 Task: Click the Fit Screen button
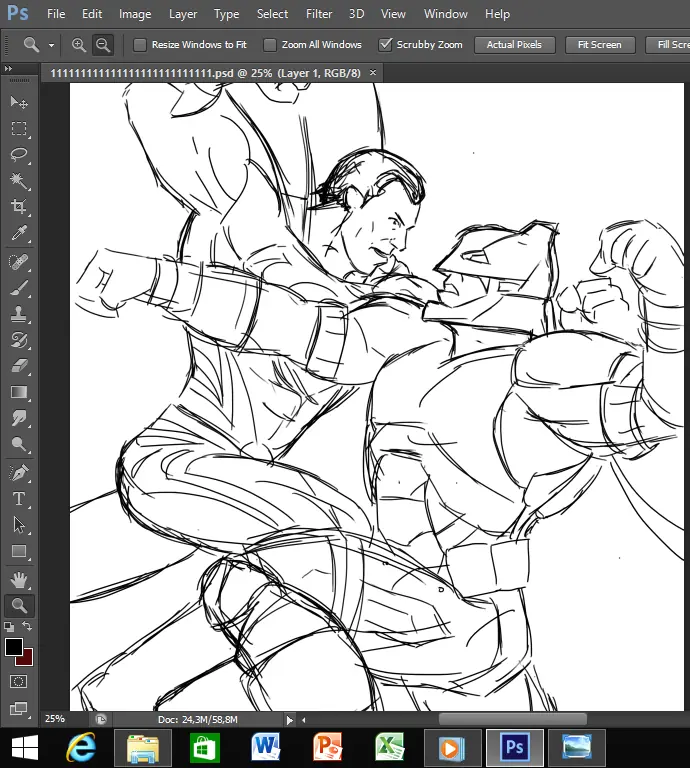click(x=600, y=45)
